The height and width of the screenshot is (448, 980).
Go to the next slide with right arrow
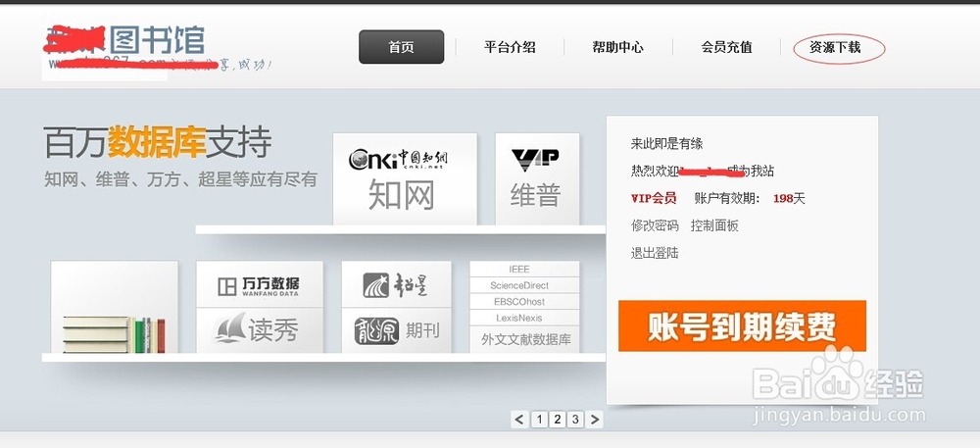pos(596,420)
